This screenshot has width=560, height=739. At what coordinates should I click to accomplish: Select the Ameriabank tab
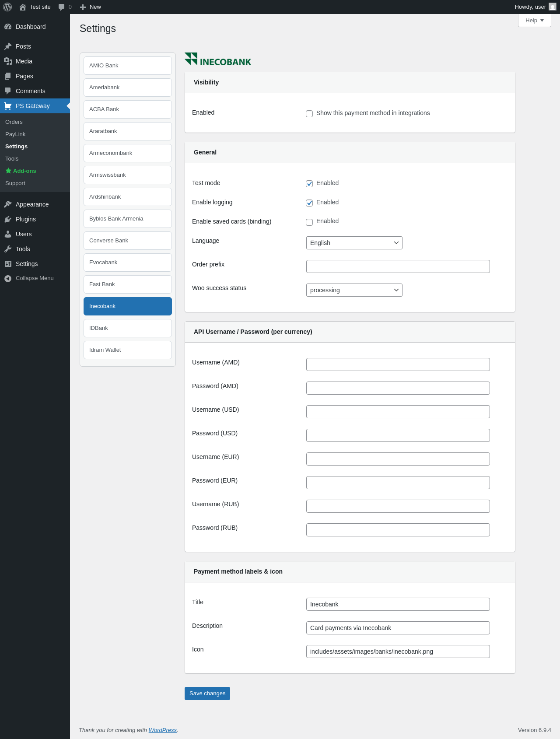click(128, 88)
